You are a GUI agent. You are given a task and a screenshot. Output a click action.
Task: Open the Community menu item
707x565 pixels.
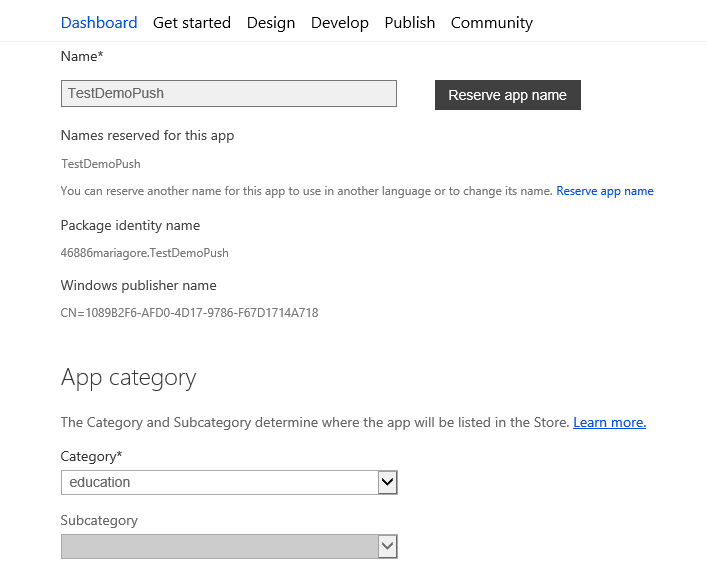point(492,22)
